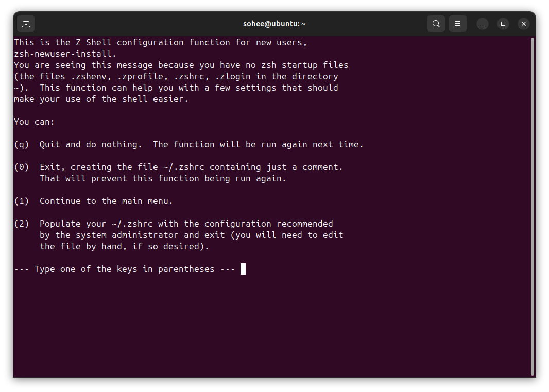The height and width of the screenshot is (392, 549).
Task: Open terminal options via the hamburger icon
Action: (x=457, y=23)
